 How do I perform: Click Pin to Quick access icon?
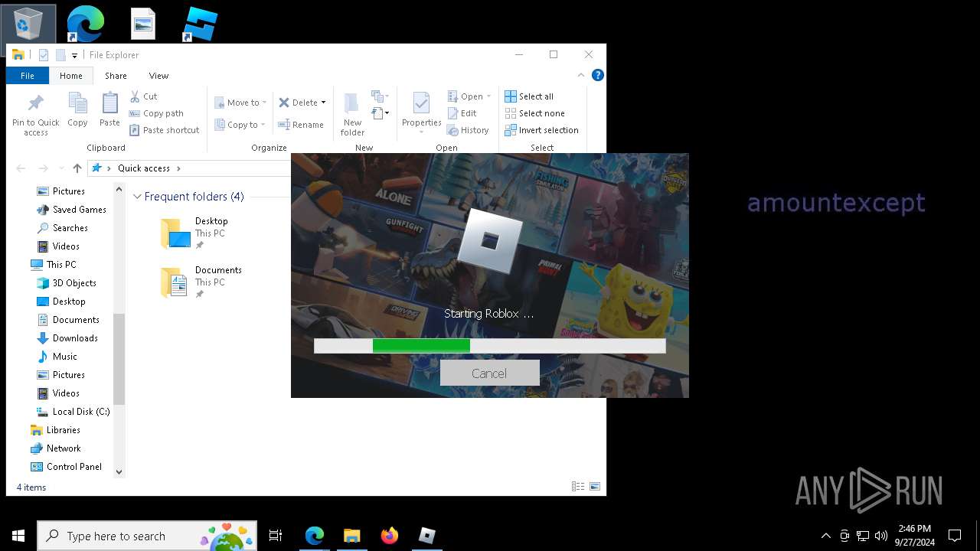[35, 116]
